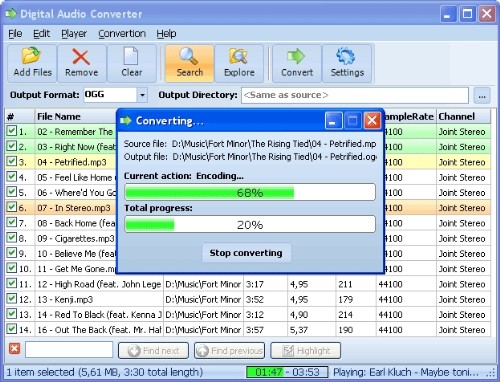Click the Converting dialog title icon

point(126,120)
